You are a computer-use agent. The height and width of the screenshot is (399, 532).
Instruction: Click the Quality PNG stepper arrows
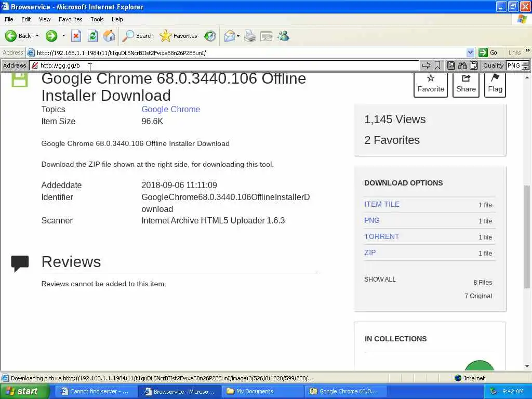(x=526, y=65)
